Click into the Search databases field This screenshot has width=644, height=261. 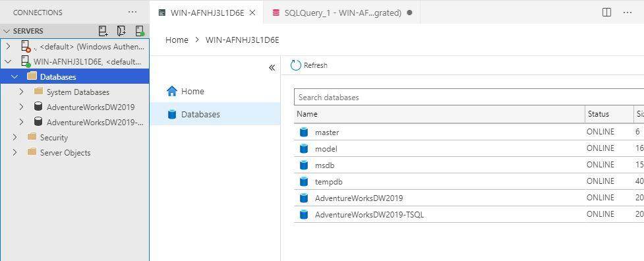(469, 98)
